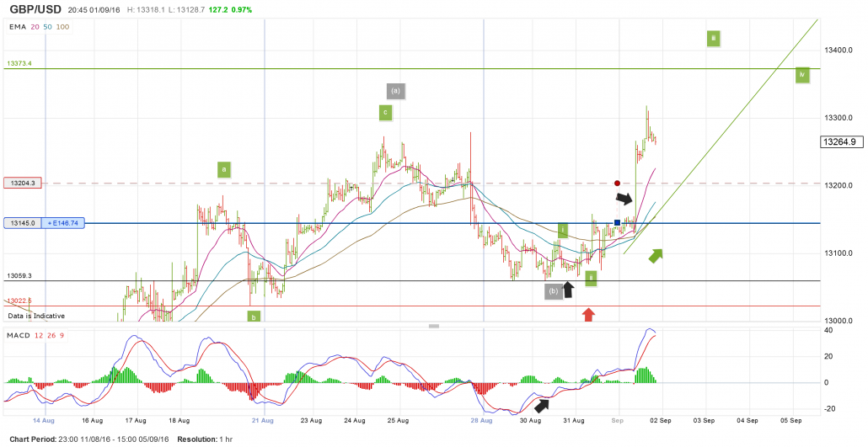Click the black arrow below the red dot
Viewport: 868px width, 447px height.
tap(623, 199)
